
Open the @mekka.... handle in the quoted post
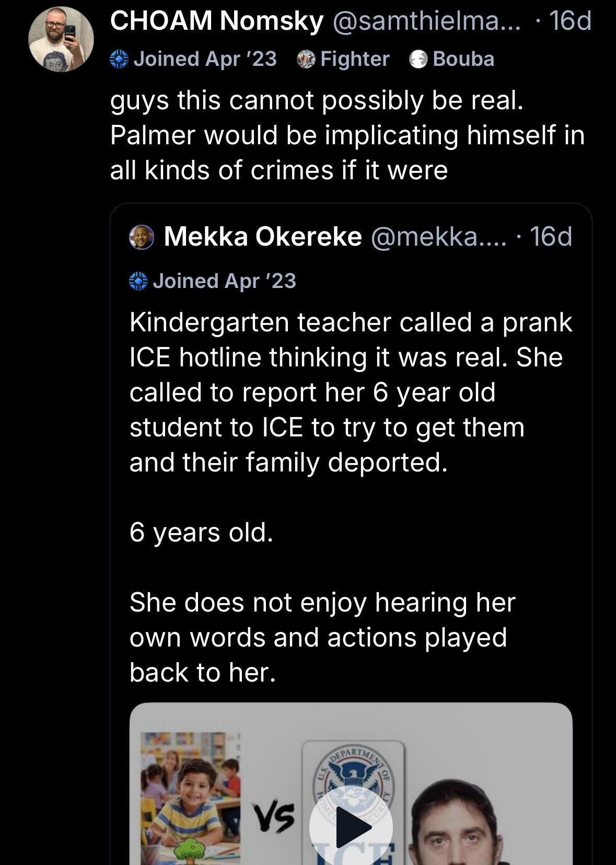(438, 237)
